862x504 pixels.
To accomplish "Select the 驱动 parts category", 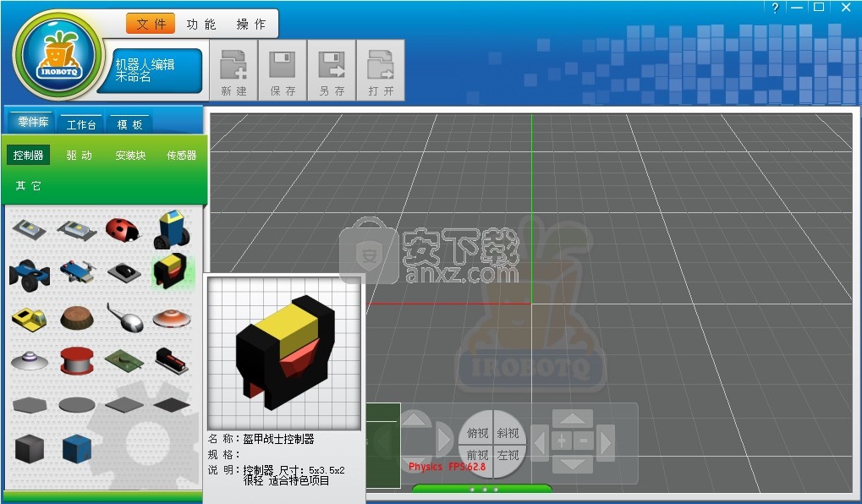I will pyautogui.click(x=80, y=156).
